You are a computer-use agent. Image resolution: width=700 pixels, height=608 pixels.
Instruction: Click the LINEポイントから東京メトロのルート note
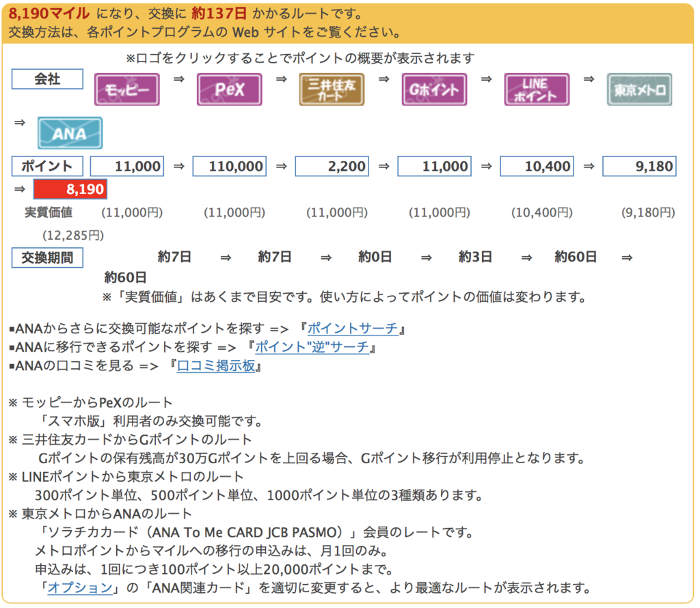point(126,476)
